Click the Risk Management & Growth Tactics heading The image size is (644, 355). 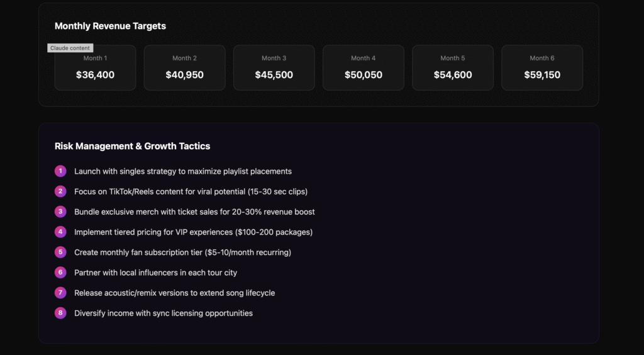point(132,146)
